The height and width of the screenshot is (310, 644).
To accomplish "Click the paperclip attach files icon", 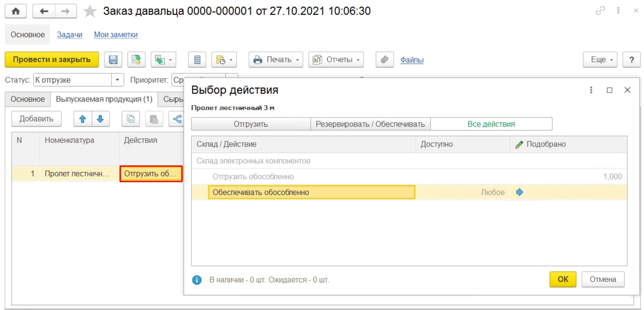I will coord(384,60).
